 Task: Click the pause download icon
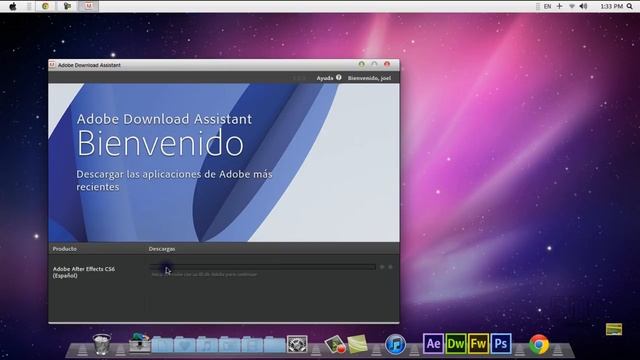pyautogui.click(x=382, y=267)
